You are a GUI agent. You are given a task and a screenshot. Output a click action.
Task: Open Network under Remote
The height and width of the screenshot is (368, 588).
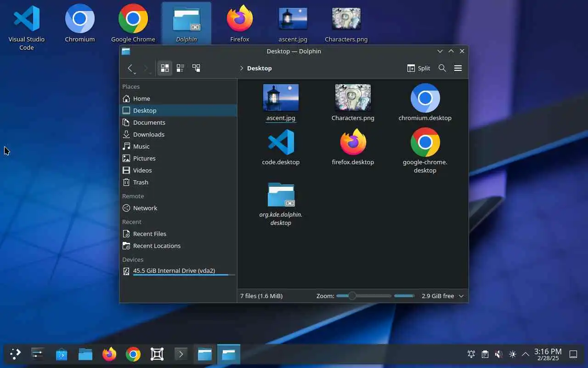point(178,208)
